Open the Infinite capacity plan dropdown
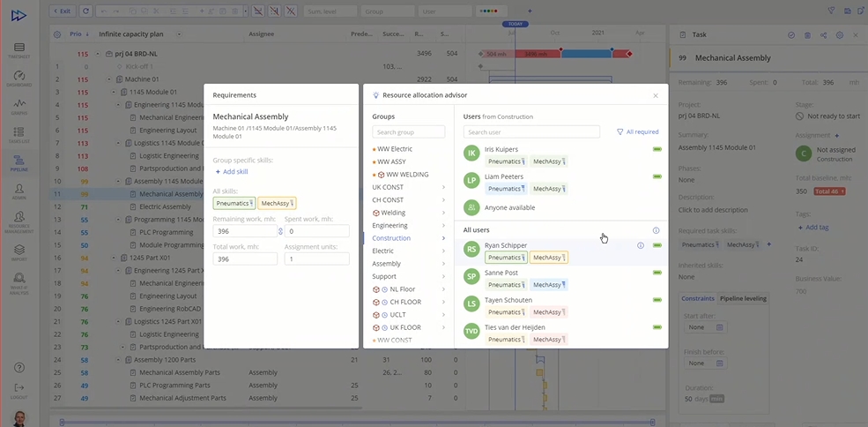 point(179,34)
